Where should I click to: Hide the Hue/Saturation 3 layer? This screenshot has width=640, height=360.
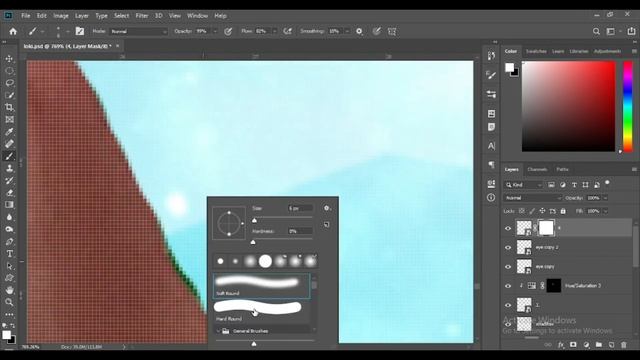click(x=508, y=286)
